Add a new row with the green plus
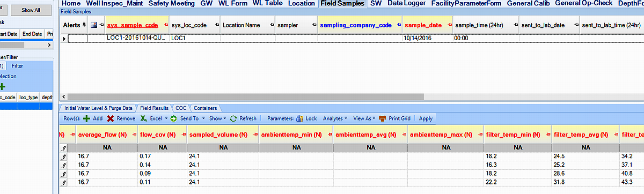 tap(93, 118)
